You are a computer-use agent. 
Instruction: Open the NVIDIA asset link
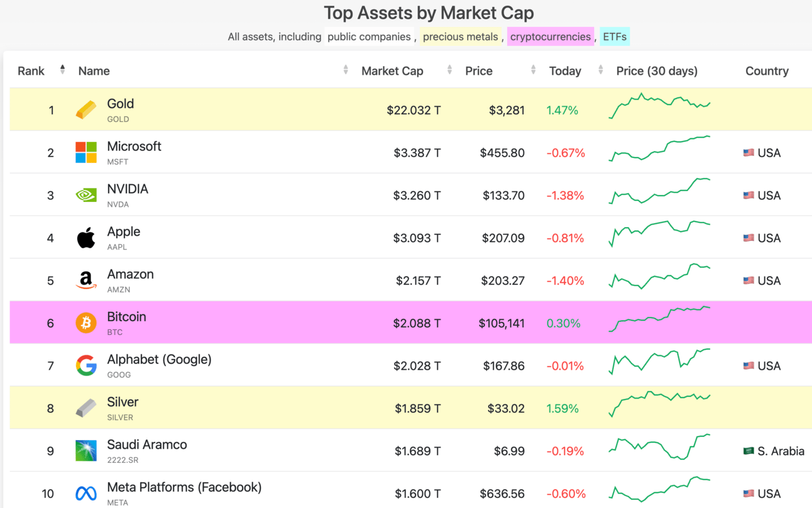pyautogui.click(x=128, y=189)
